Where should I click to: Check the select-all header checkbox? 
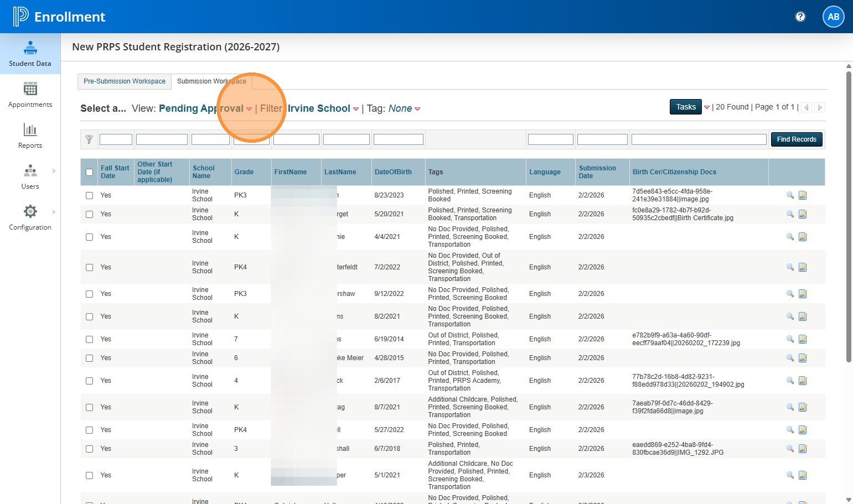90,172
